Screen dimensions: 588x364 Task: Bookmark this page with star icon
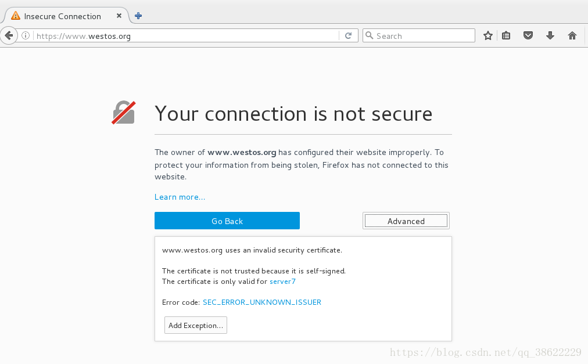coord(488,35)
